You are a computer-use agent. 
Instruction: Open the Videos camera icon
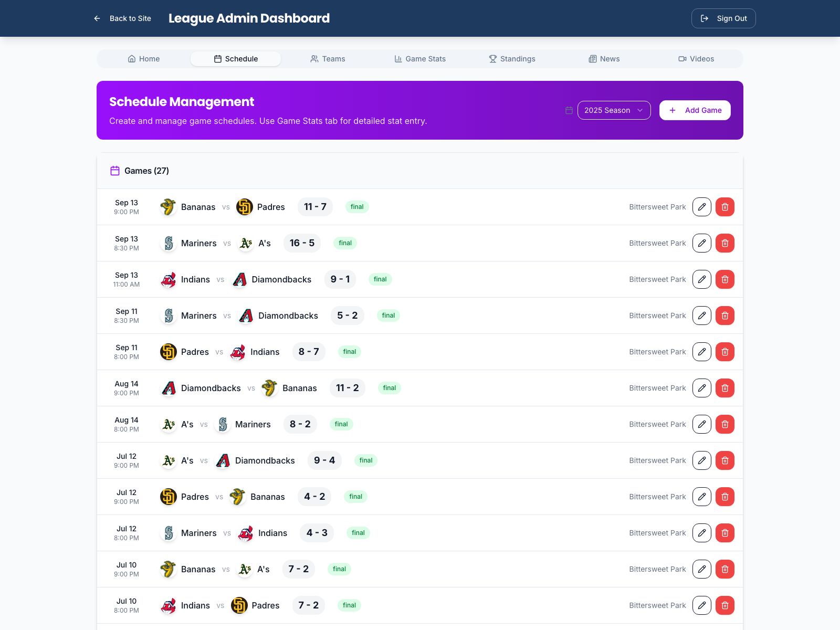click(682, 59)
